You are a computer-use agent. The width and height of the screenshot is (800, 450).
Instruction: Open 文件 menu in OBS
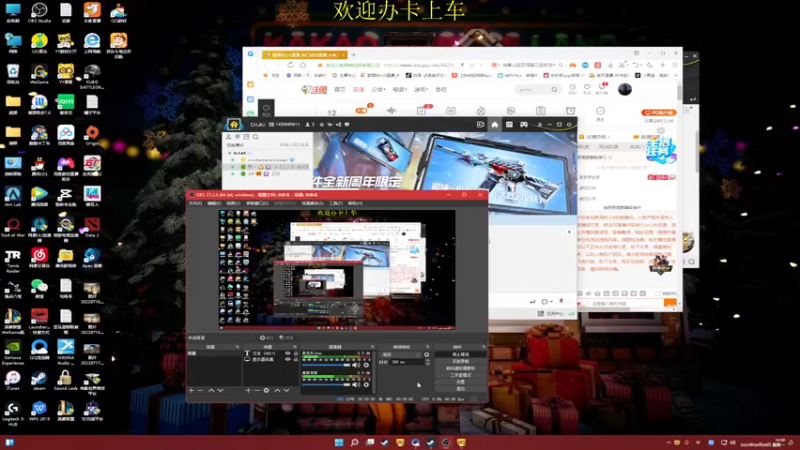pos(195,203)
